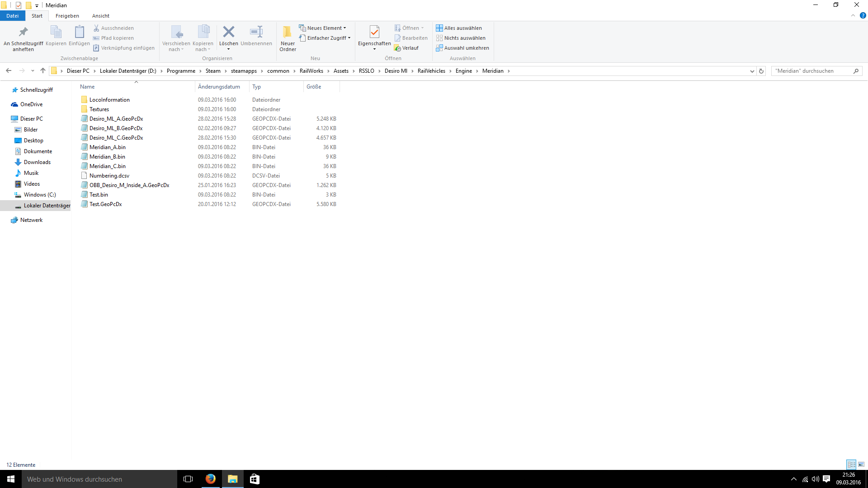868x488 pixels.
Task: Switch to details view toggle
Action: pos(851,465)
